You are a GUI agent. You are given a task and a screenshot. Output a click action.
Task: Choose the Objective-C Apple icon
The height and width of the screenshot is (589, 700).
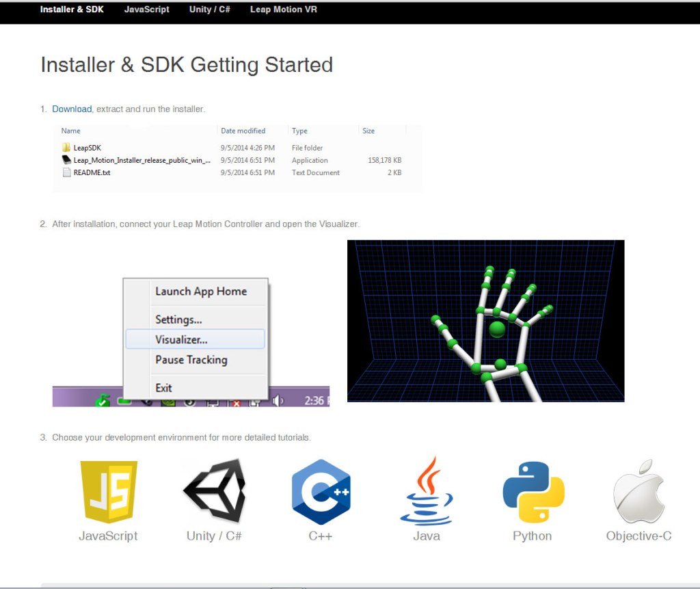(638, 489)
